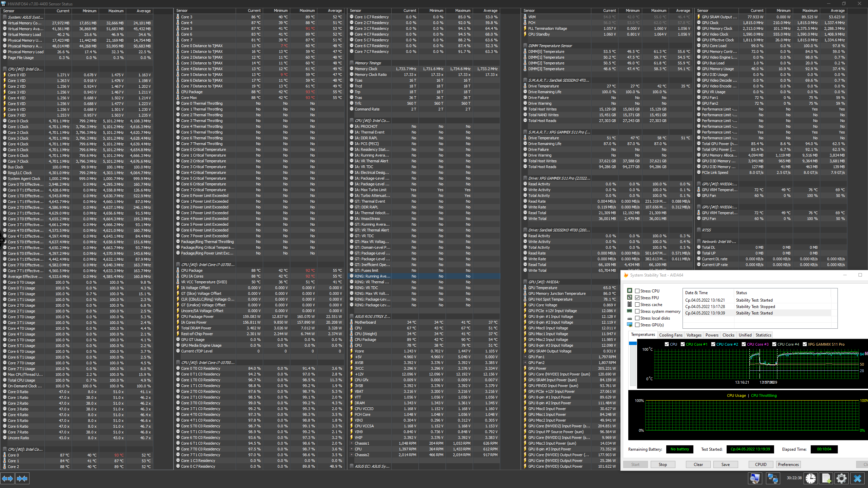The width and height of the screenshot is (868, 488).
Task: Click the blue graph scale slider
Action: click(x=633, y=344)
